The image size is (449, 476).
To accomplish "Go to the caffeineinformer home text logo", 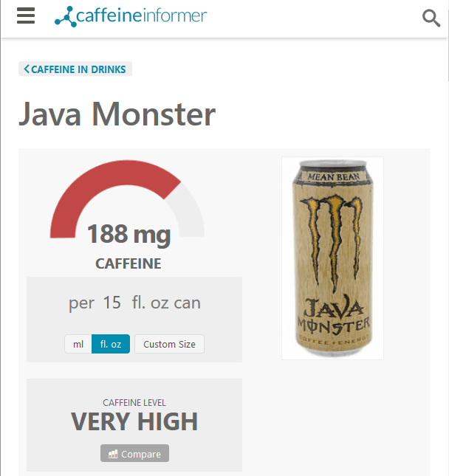I will coord(142,15).
